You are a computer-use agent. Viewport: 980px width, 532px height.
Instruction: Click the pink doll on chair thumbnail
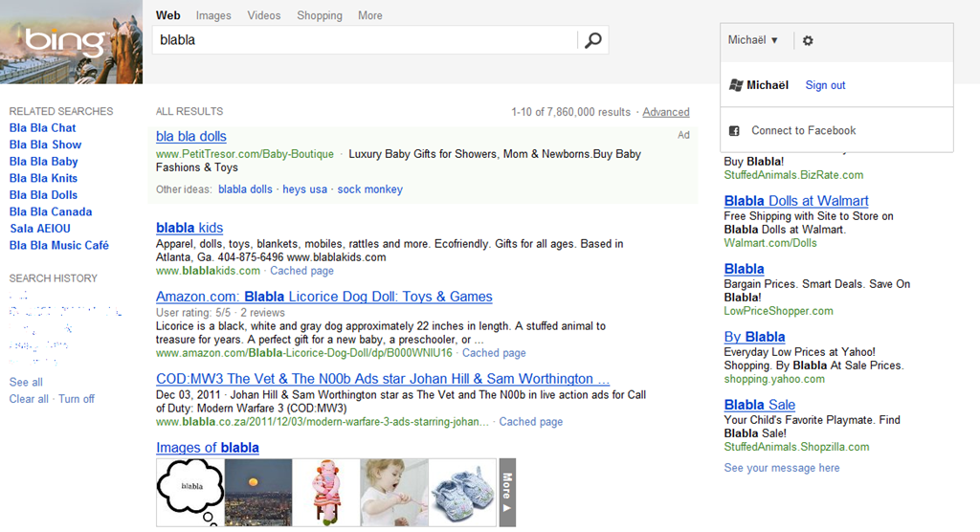[326, 493]
